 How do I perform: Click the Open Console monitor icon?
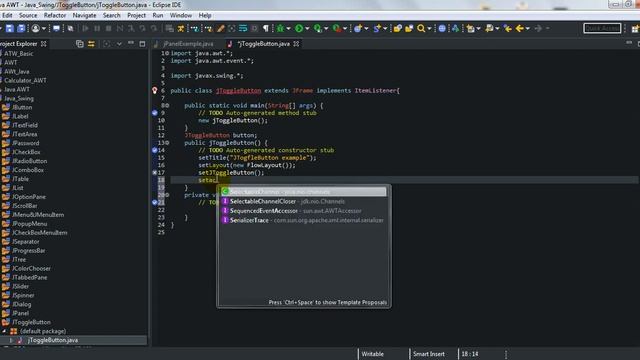56,29
